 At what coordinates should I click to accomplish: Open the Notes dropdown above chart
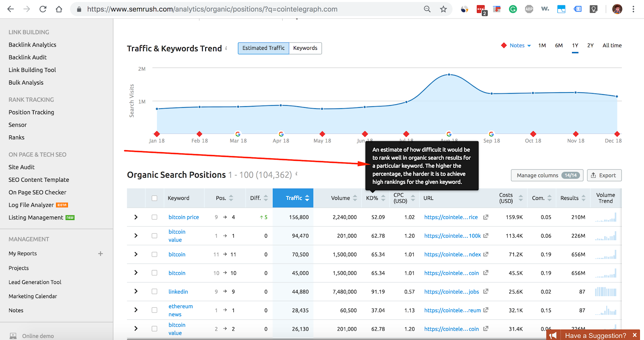pyautogui.click(x=516, y=45)
